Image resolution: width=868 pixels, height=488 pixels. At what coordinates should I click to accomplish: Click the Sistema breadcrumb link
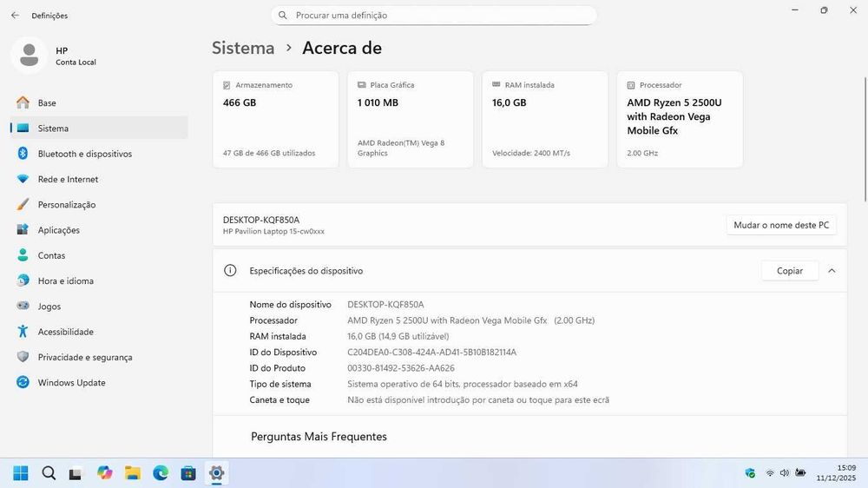pos(243,48)
